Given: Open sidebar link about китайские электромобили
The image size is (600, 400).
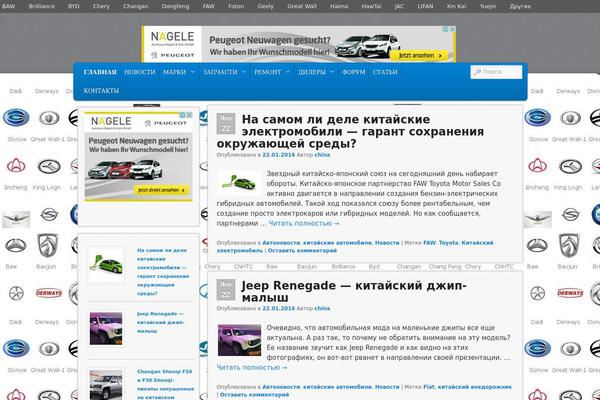Looking at the screenshot, I should pyautogui.click(x=163, y=272).
